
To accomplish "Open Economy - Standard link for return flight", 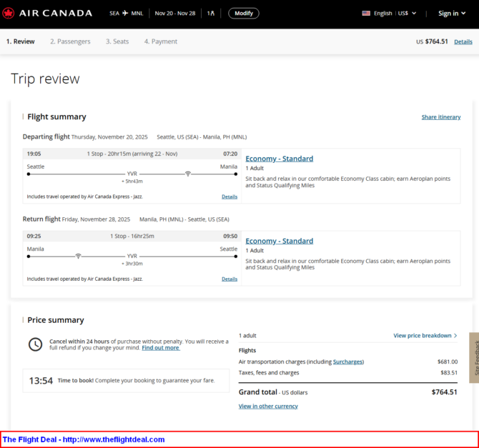I will [x=280, y=241].
